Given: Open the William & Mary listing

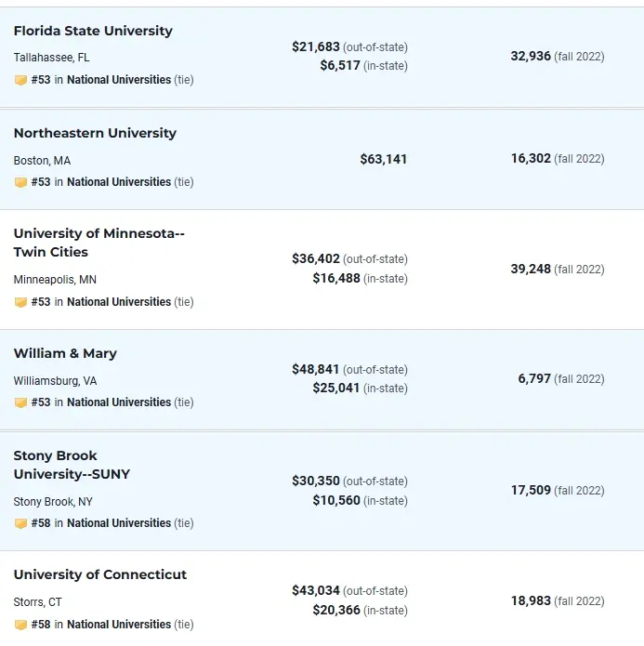Looking at the screenshot, I should (x=65, y=353).
